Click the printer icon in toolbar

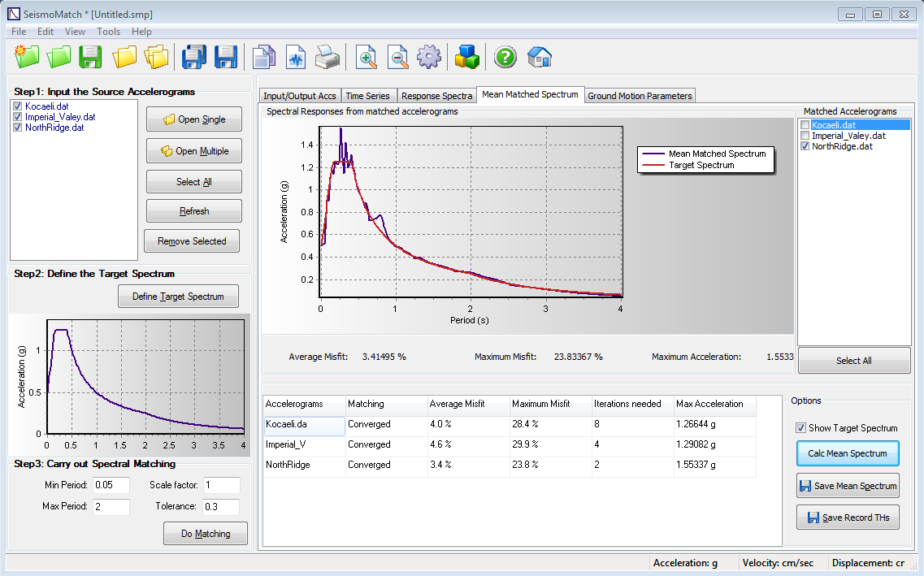tap(327, 57)
